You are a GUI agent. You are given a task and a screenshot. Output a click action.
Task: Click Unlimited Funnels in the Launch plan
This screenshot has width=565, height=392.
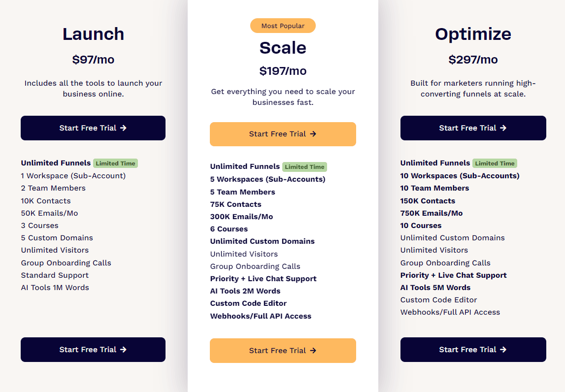(56, 163)
